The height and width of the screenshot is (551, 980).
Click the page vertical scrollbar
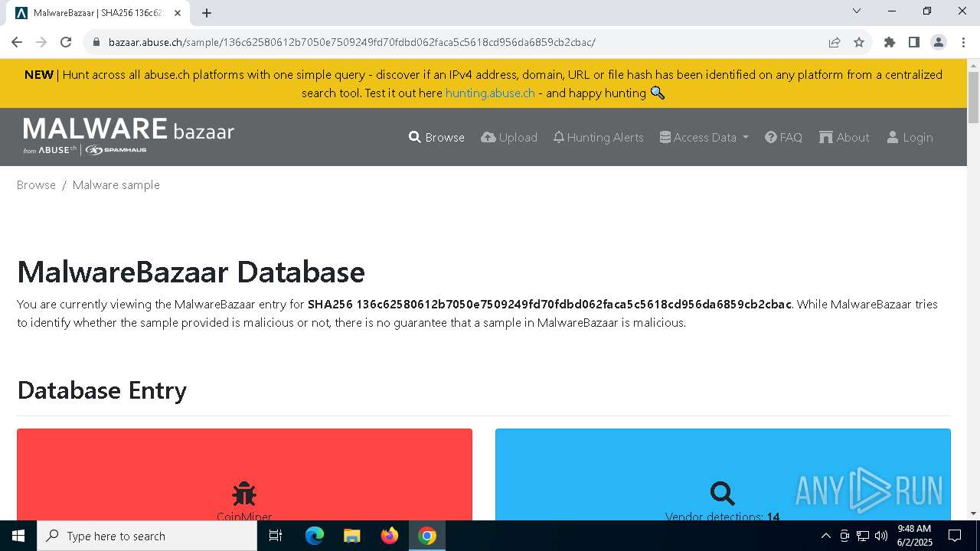973,97
